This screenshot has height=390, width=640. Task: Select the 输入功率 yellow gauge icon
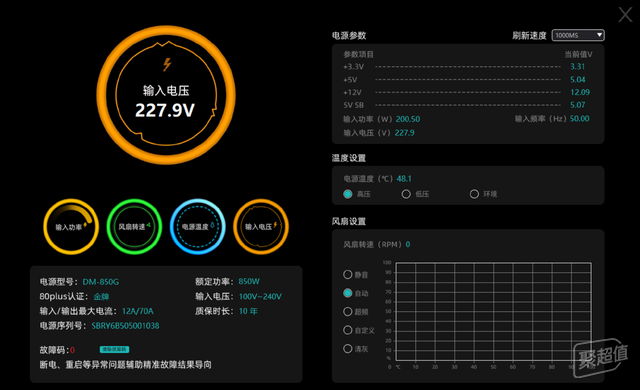pos(71,227)
